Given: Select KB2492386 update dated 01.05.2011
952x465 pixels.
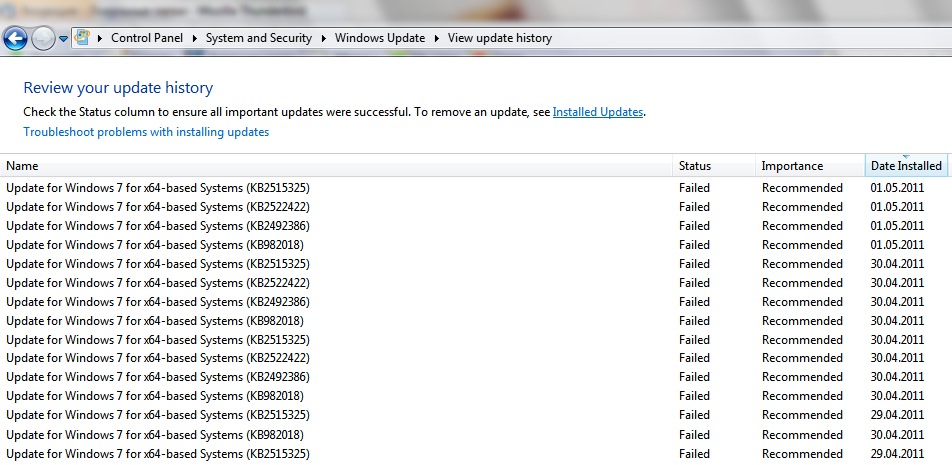Looking at the screenshot, I should pyautogui.click(x=476, y=226).
